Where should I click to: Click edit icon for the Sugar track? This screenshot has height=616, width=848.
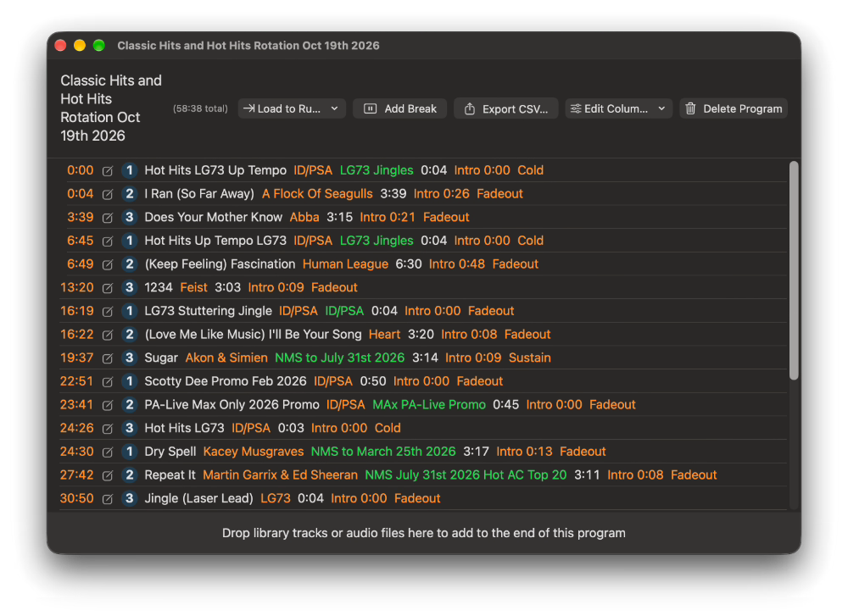[x=108, y=358]
